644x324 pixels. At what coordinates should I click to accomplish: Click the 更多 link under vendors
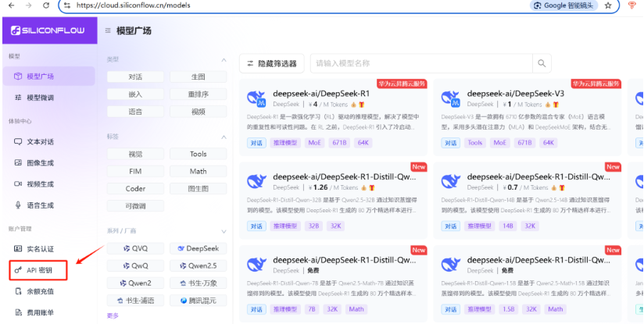coord(113,315)
